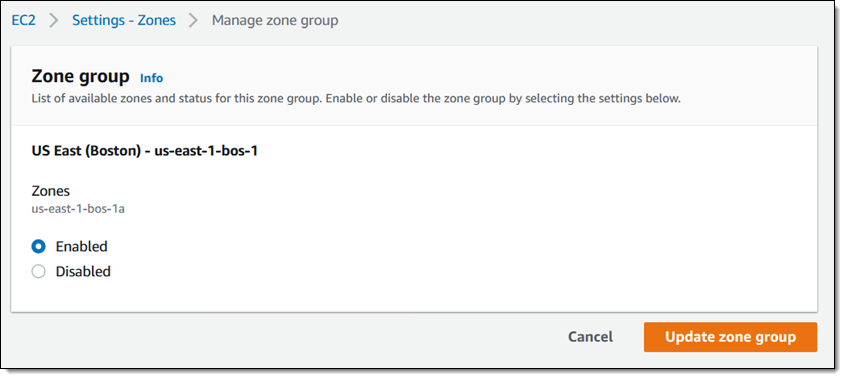This screenshot has height=379, width=845.
Task: Click the chevron after Settings - Zones
Action: click(x=193, y=21)
